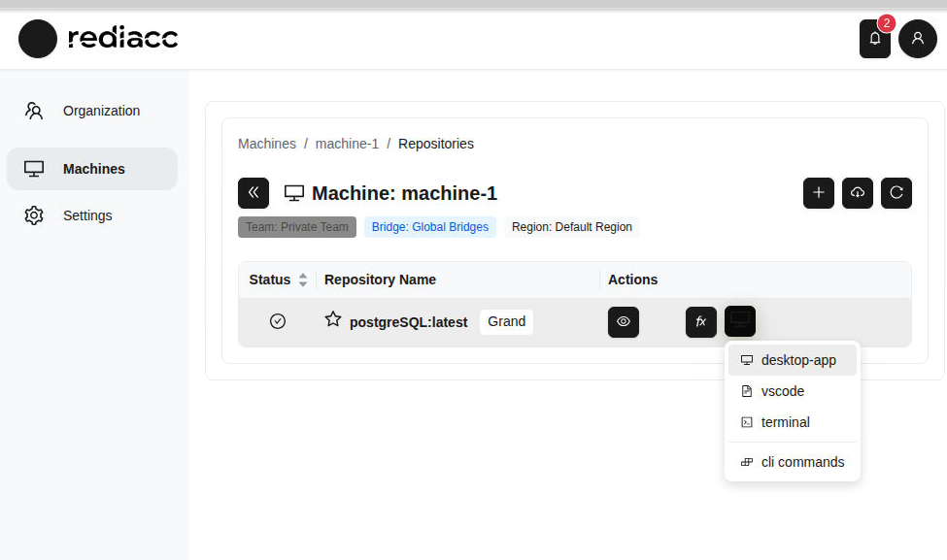Image resolution: width=947 pixels, height=560 pixels.
Task: Click the Machines breadcrumb link
Action: (267, 144)
